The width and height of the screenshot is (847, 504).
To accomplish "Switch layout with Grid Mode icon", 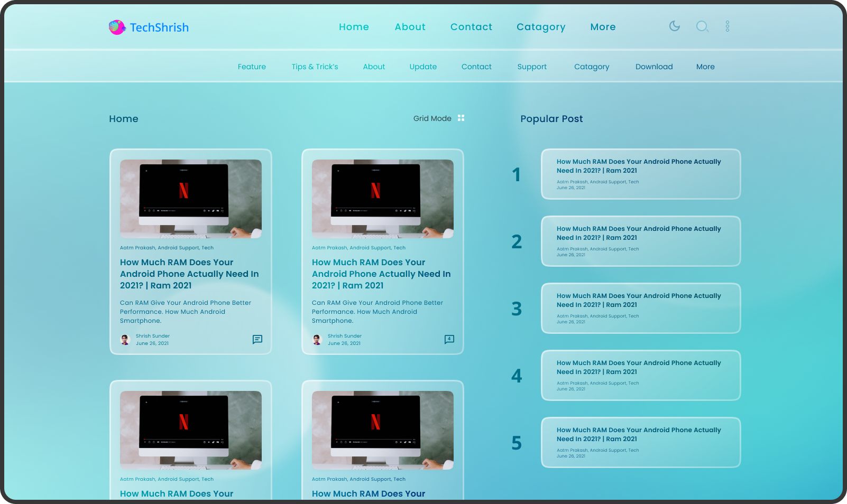I will tap(461, 118).
